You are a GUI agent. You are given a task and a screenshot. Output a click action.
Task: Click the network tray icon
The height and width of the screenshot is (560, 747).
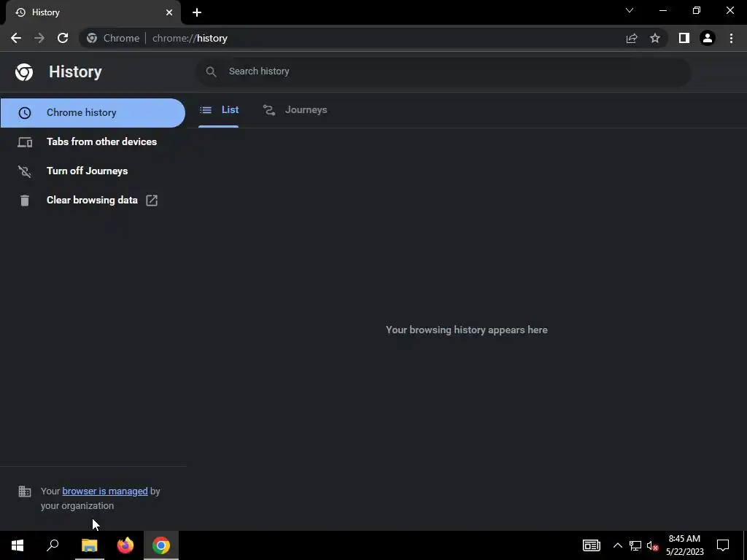(635, 545)
